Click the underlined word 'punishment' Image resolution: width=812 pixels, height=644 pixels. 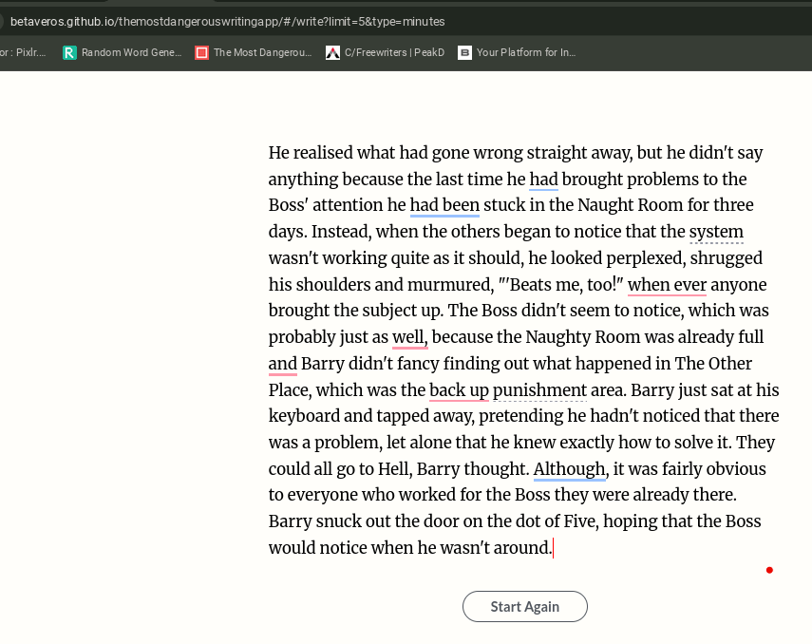(x=539, y=390)
